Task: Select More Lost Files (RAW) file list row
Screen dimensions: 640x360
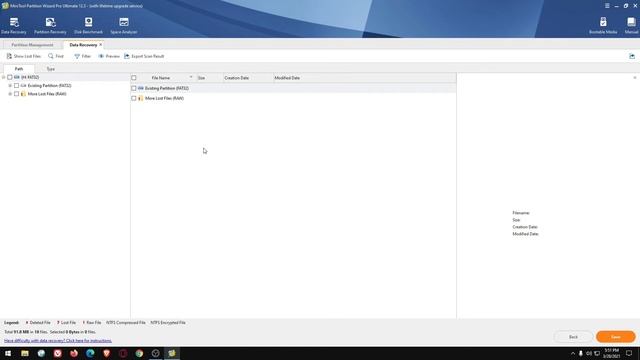Action: click(293, 98)
